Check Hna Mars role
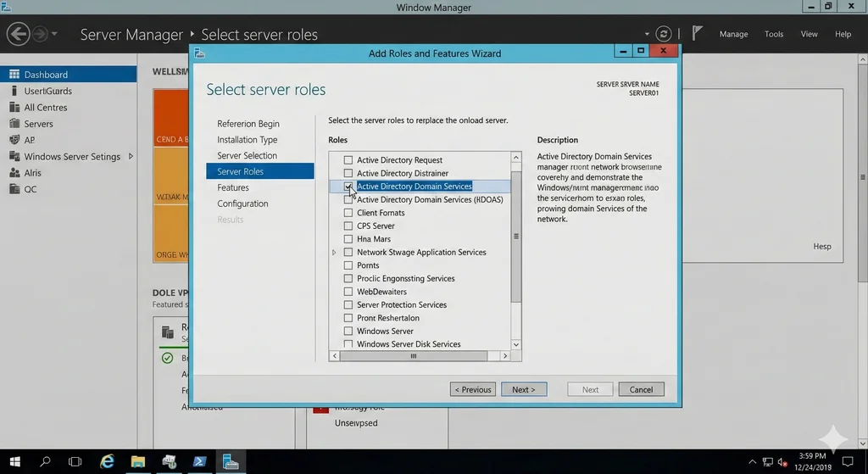868x474 pixels. 348,239
